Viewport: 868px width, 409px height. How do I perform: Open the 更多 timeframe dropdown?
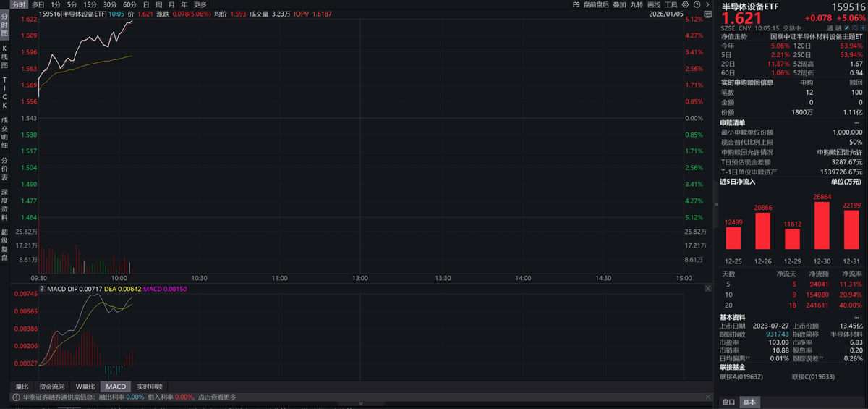[x=200, y=4]
